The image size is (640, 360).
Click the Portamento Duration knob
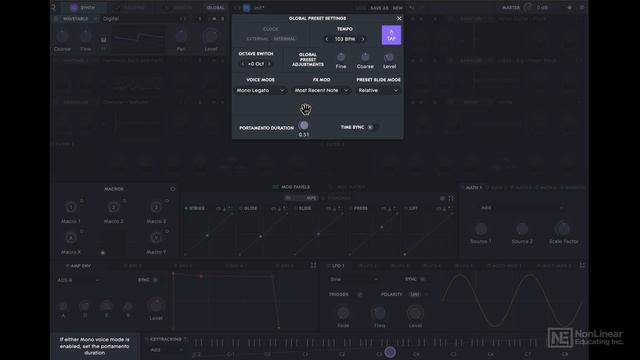[x=304, y=125]
